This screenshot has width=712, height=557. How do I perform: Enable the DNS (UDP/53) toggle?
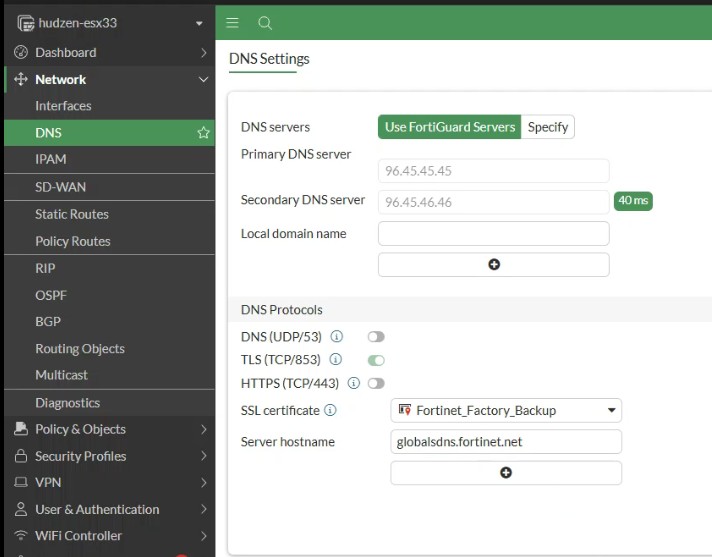pyautogui.click(x=376, y=337)
